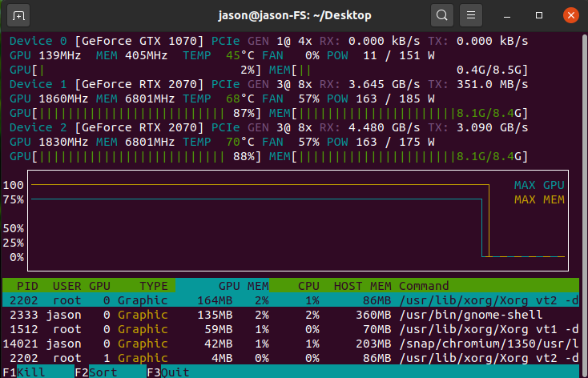The image size is (588, 378).
Task: Click the Device 1 GPU 87% usage bar
Action: tap(135, 113)
